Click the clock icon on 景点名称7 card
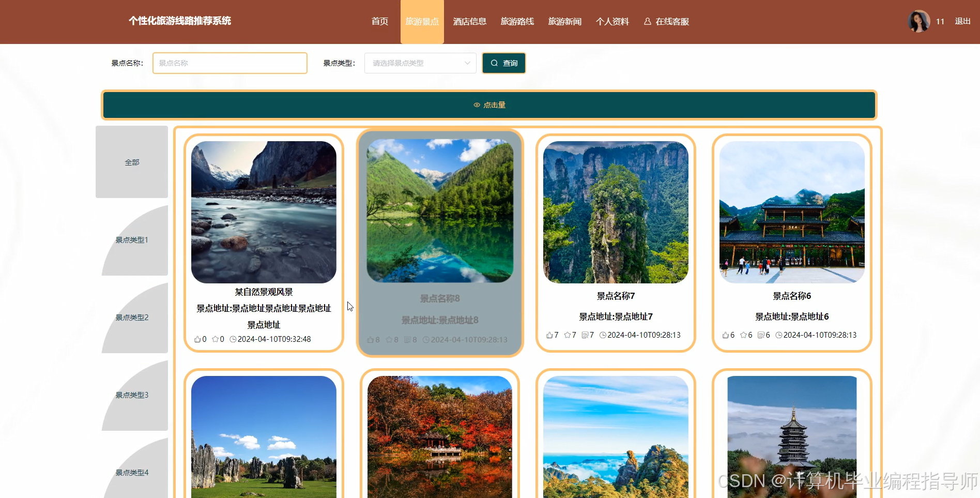This screenshot has width=980, height=498. [603, 335]
